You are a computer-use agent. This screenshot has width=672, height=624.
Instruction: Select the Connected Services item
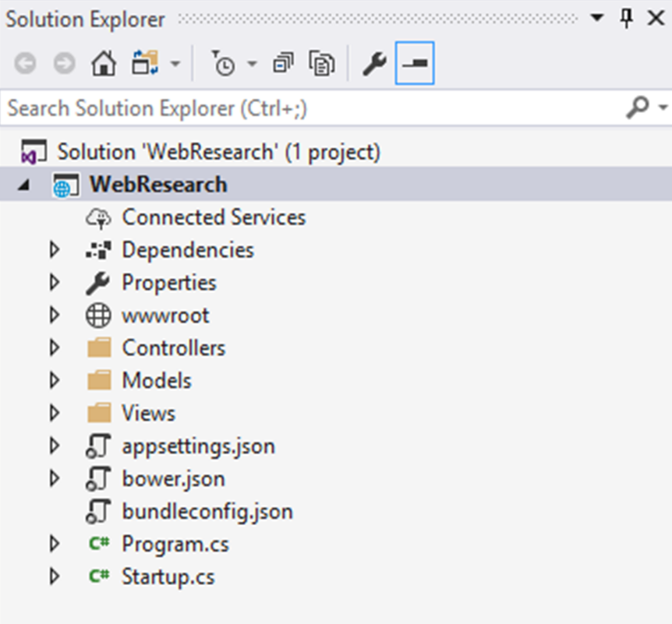click(x=214, y=217)
